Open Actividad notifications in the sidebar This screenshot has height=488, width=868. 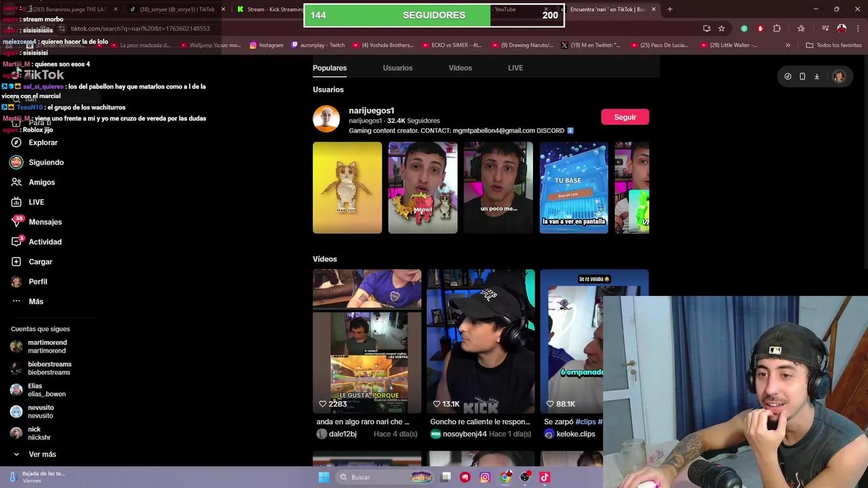[37, 242]
